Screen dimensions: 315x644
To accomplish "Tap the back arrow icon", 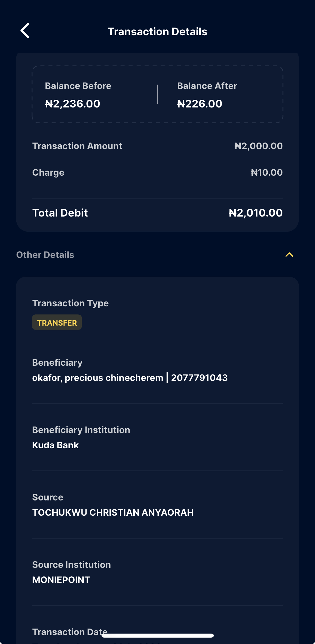I will pyautogui.click(x=25, y=31).
